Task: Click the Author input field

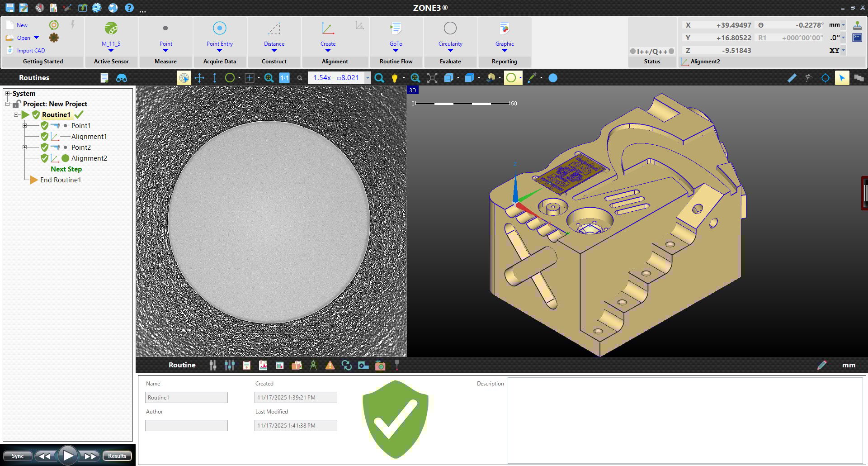Action: point(186,425)
